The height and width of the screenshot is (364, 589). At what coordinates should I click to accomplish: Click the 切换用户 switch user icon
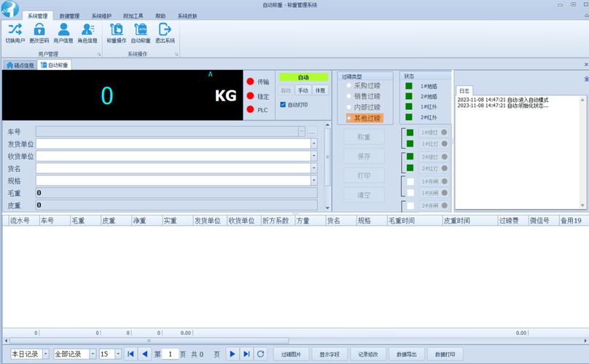pos(15,30)
